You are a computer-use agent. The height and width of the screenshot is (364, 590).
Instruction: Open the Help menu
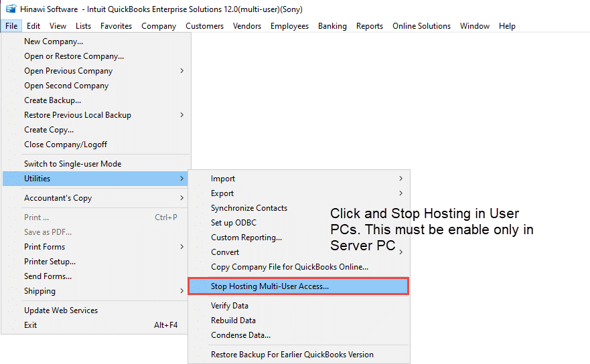(x=507, y=26)
